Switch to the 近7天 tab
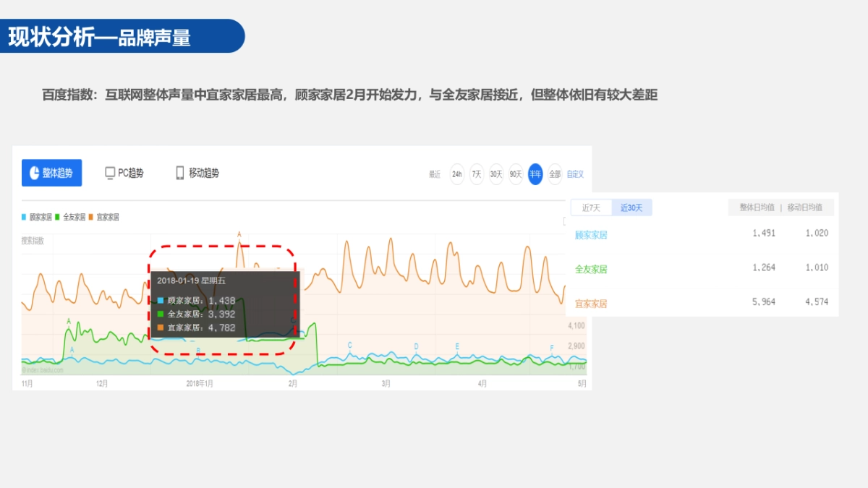This screenshot has width=868, height=488. tap(592, 207)
